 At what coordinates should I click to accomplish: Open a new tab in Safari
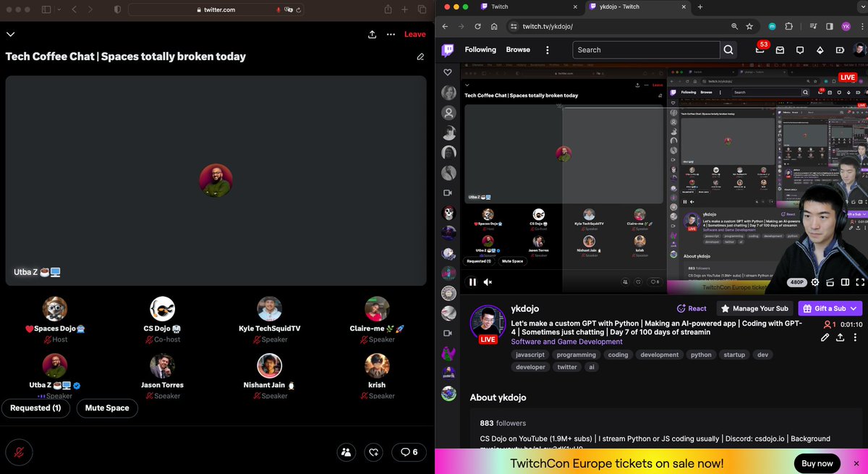point(405,10)
